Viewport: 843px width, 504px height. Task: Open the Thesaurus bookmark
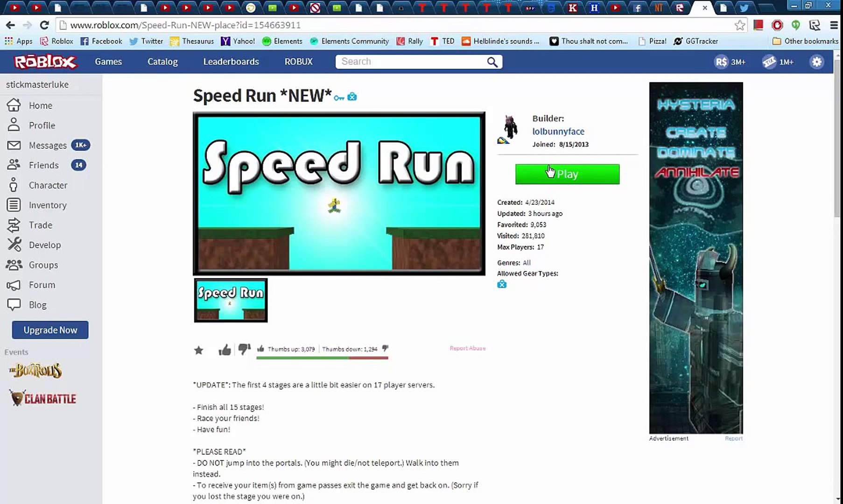point(192,41)
